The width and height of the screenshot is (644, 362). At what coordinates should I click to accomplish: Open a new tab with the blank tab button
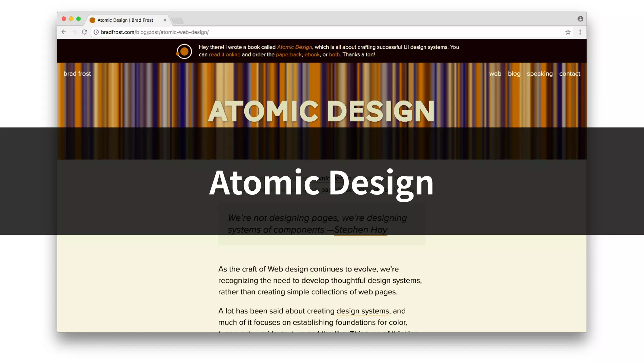[177, 21]
